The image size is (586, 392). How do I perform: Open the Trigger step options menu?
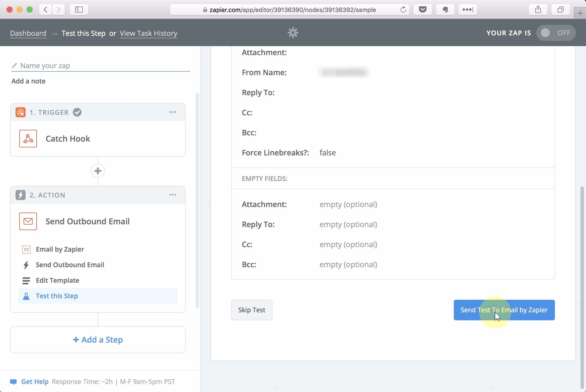(173, 112)
